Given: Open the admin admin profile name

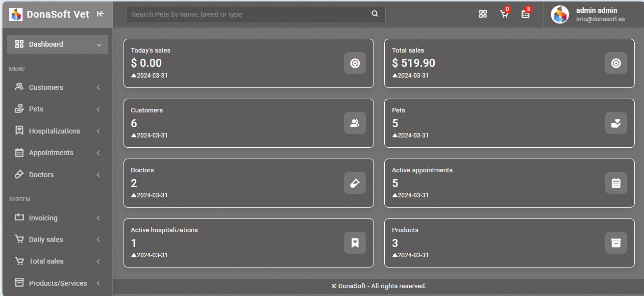Looking at the screenshot, I should point(596,10).
